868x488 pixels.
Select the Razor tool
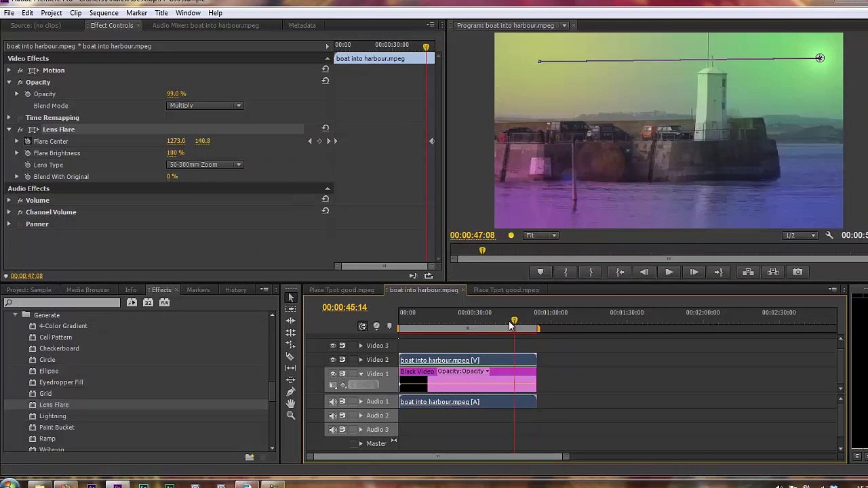pyautogui.click(x=291, y=357)
